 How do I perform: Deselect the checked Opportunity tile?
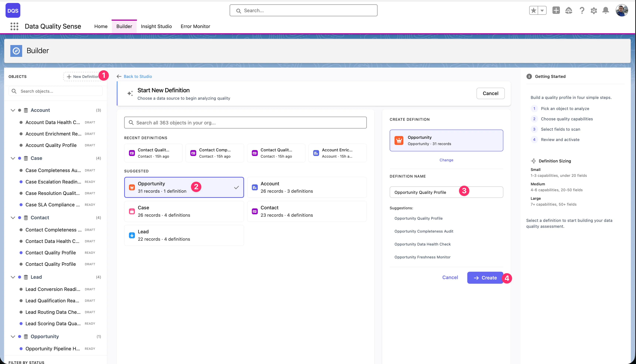pyautogui.click(x=236, y=187)
